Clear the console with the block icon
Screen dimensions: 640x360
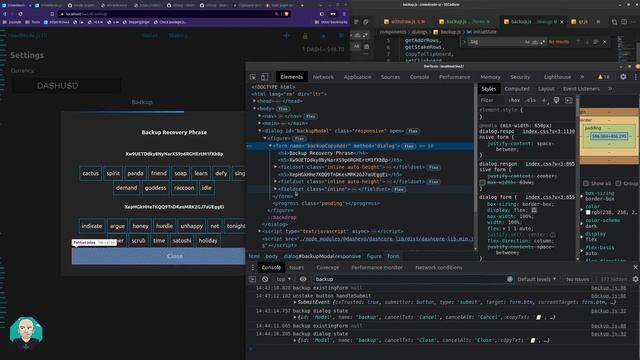pos(265,279)
